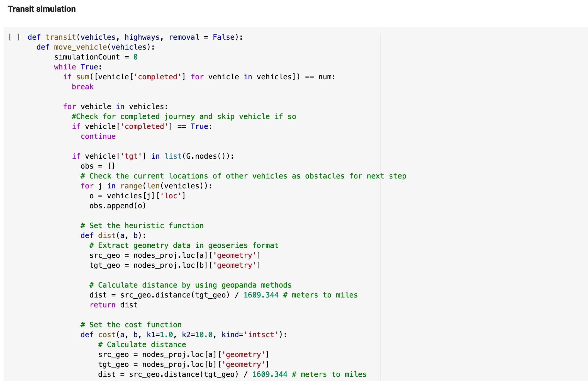Click comment '# Calculate distance' inside cost
The width and height of the screenshot is (588, 381).
[142, 344]
